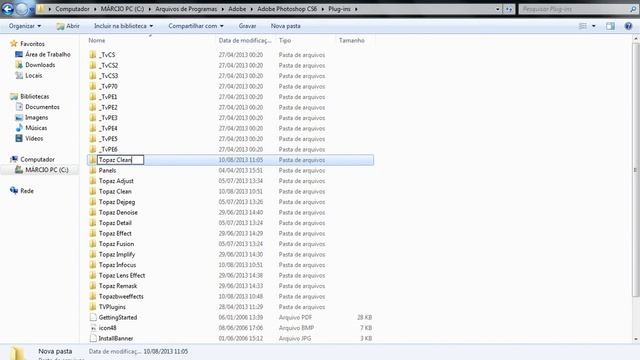This screenshot has height=360, width=640.
Task: Select the Topaz Dejpeg folder icon
Action: (93, 202)
